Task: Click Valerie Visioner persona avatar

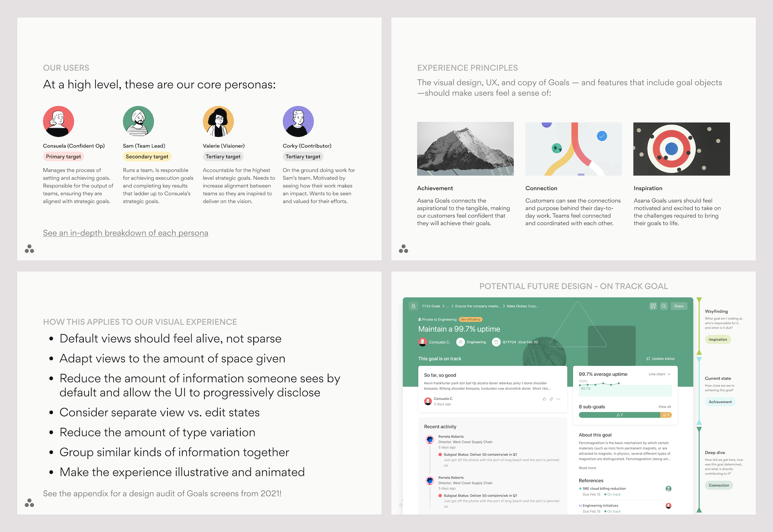Action: (x=218, y=122)
